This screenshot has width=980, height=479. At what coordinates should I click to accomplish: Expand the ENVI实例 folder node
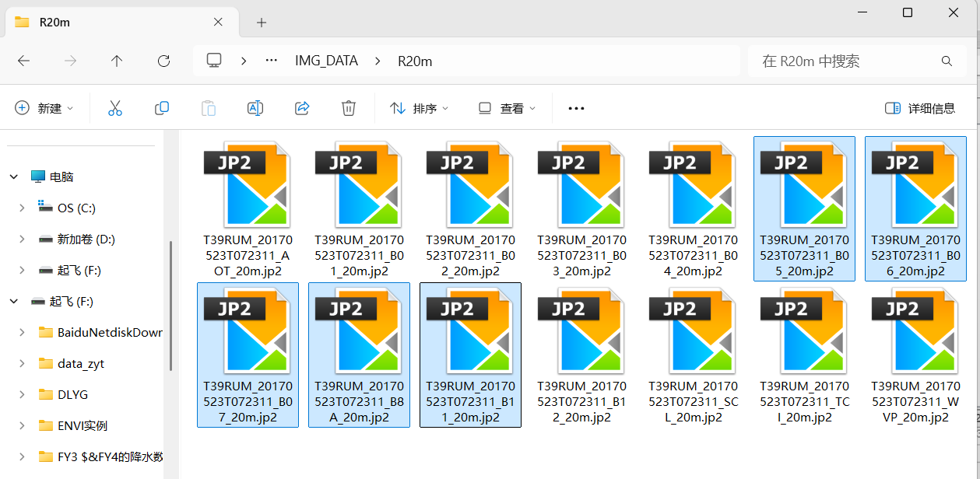(22, 425)
